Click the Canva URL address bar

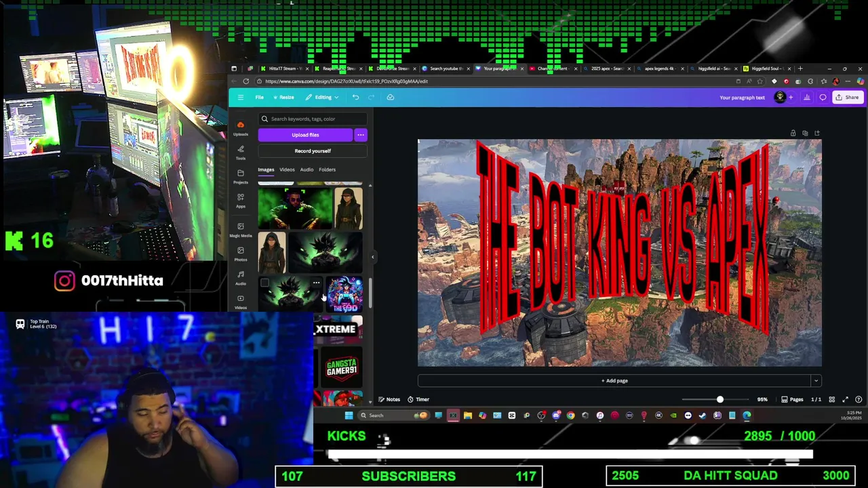click(495, 81)
